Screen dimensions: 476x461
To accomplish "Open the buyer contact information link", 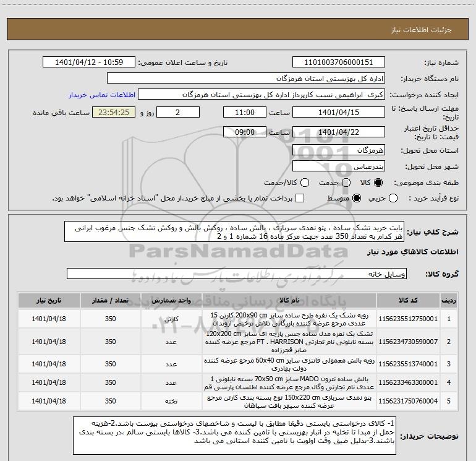I will [102, 95].
